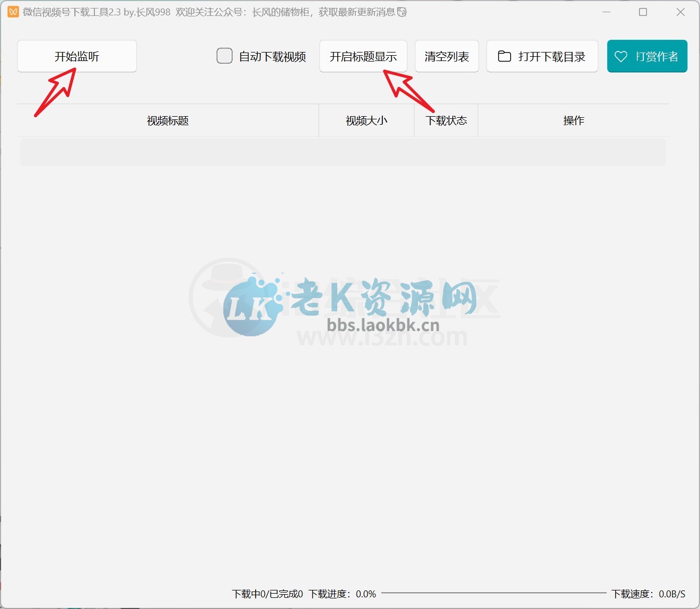Click the empty first row of the video list

click(x=343, y=152)
